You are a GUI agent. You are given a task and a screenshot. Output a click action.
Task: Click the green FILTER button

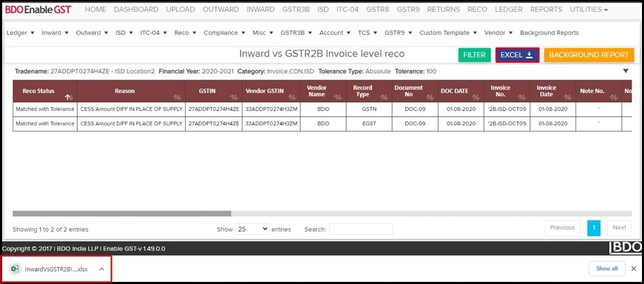(474, 55)
